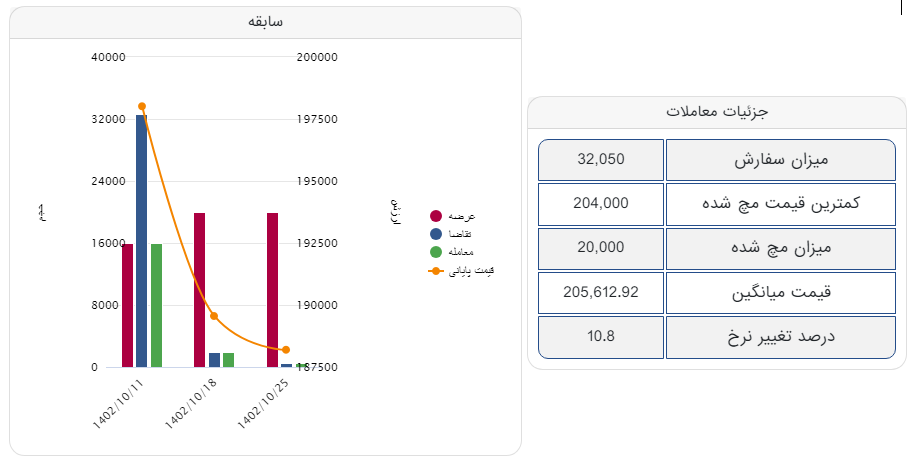Click the جزئیات معاملات panel header
The height and width of the screenshot is (460, 913).
point(716,112)
